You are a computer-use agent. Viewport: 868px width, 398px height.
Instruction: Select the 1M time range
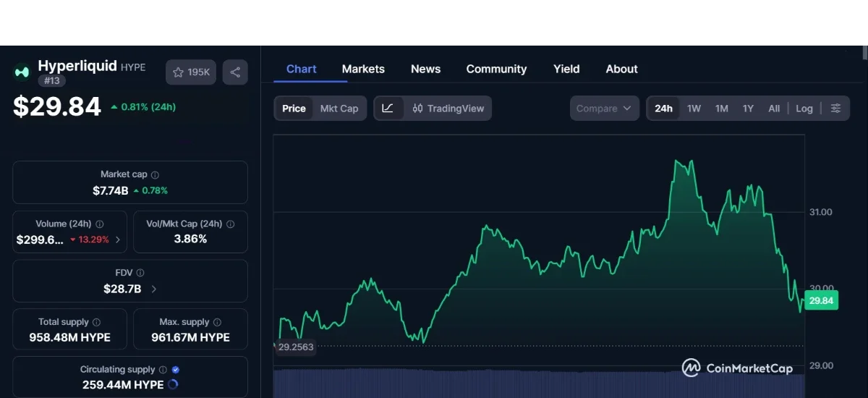tap(721, 109)
